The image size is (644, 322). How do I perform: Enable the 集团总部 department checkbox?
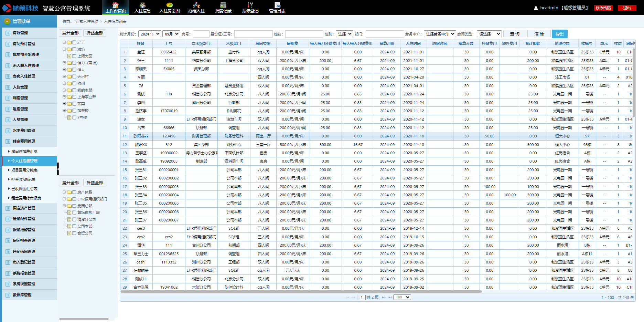pos(74,206)
